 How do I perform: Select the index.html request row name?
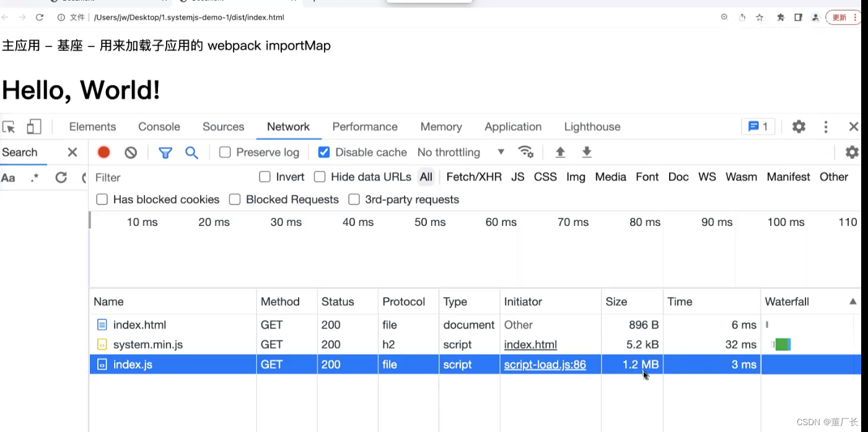pyautogui.click(x=139, y=325)
